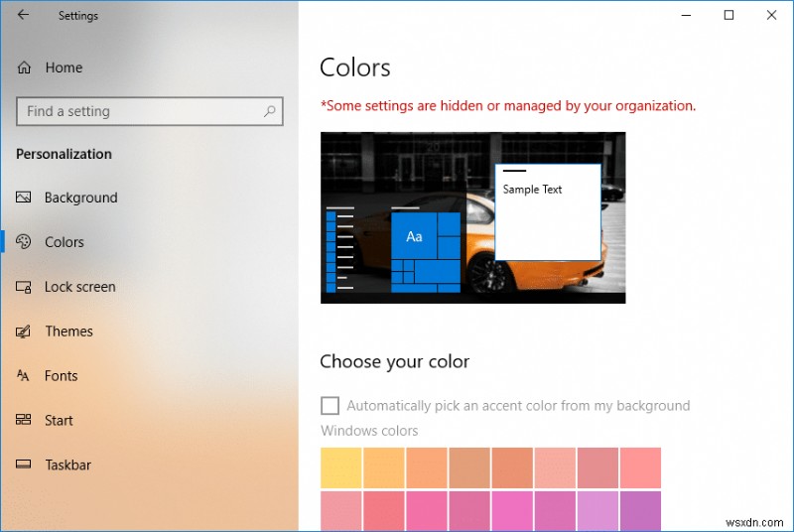Click the Colors palette icon
This screenshot has height=532, width=794.
point(24,242)
